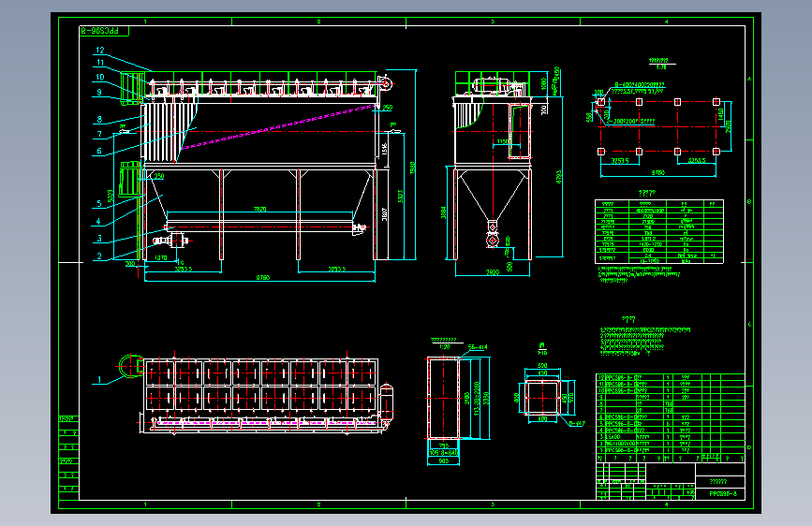This screenshot has width=812, height=526.
Task: Click the 56-φ14 hole annotation
Action: (x=478, y=347)
